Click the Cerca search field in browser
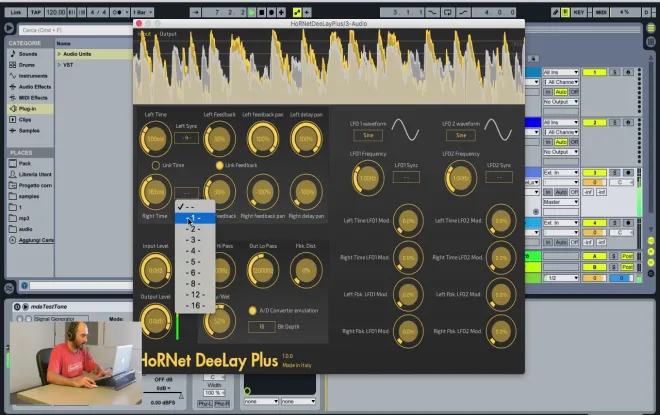 76,30
